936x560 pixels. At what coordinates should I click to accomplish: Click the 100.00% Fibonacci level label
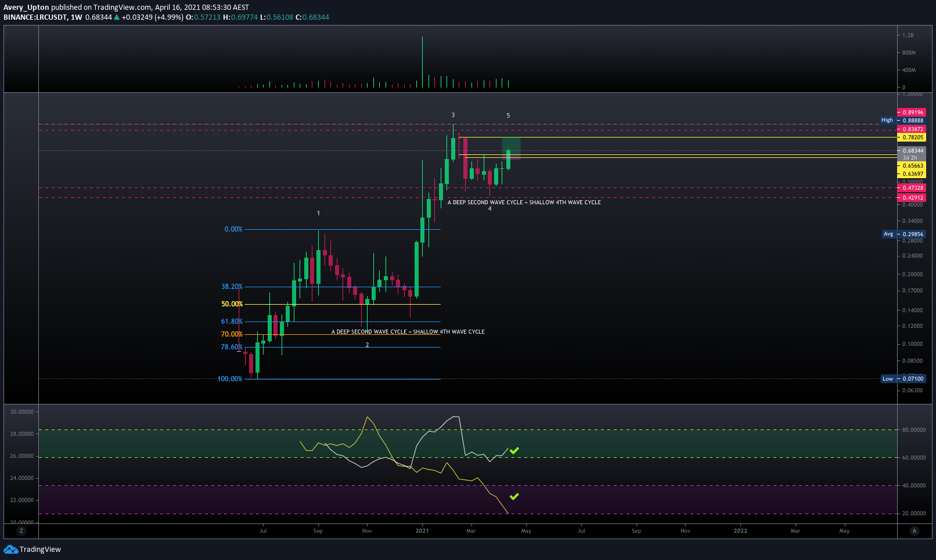(x=230, y=379)
